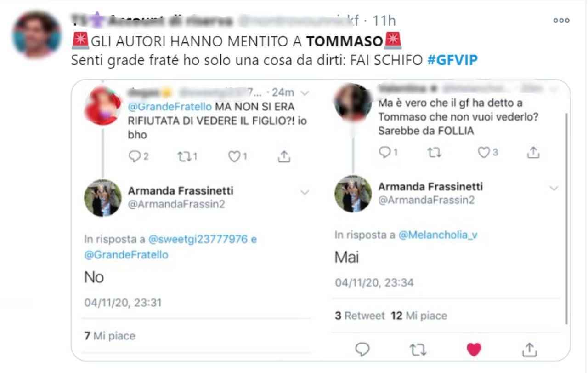Open the #GFVIP hashtag
The height and width of the screenshot is (373, 588).
(x=452, y=60)
